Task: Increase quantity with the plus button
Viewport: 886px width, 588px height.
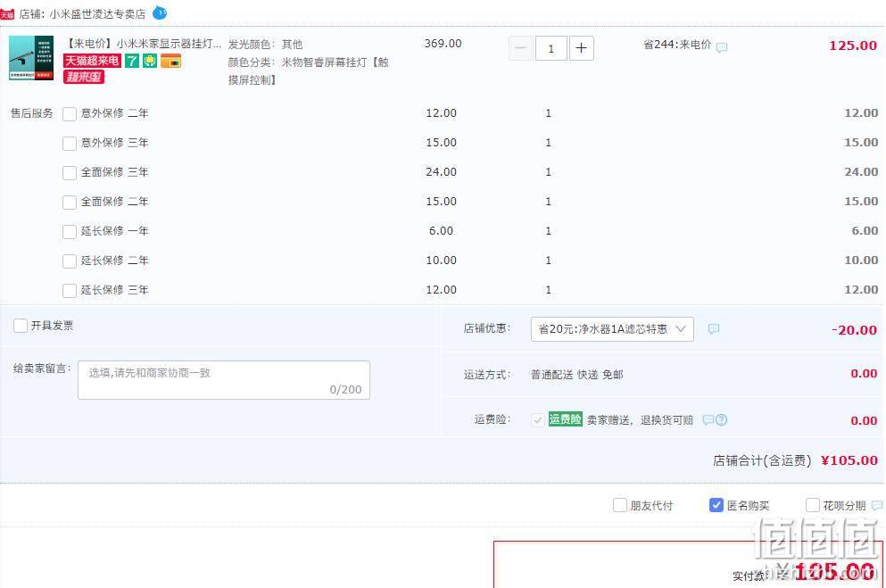Action: (x=582, y=48)
